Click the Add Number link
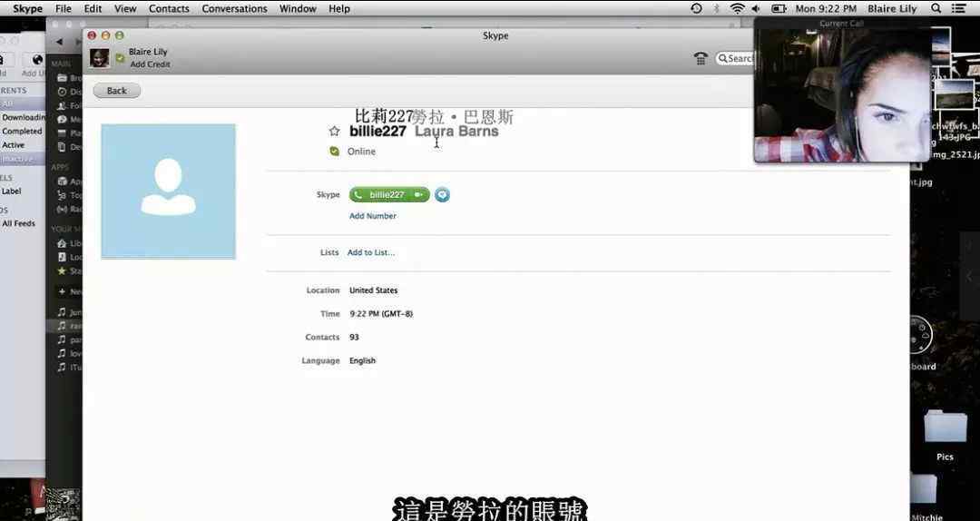Viewport: 980px width, 521px height. coord(373,216)
